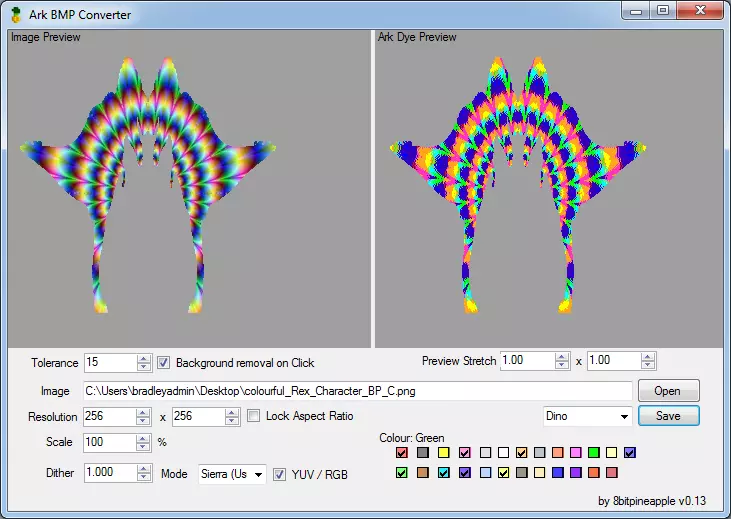Maximize the Ark BMP Converter window
731x519 pixels.
click(663, 11)
